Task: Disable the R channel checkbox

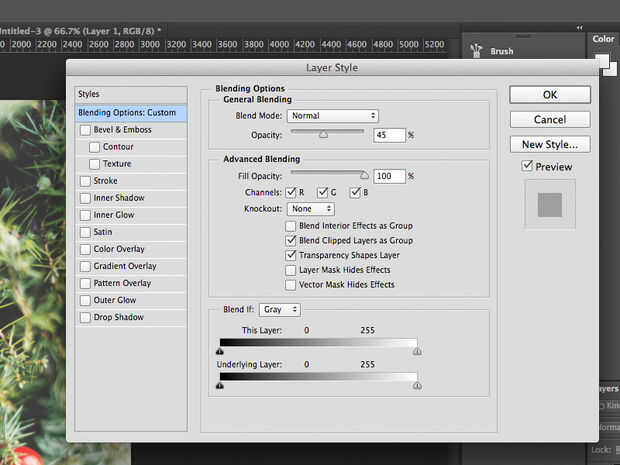Action: (291, 192)
